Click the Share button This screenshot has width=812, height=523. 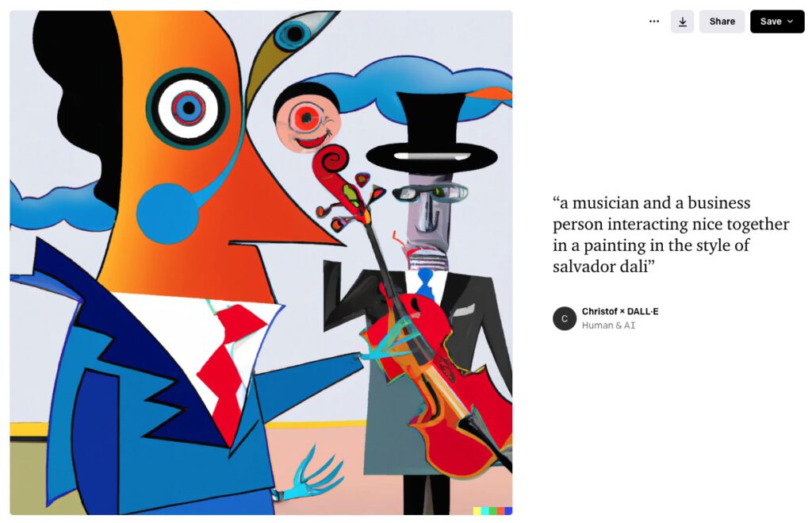tap(722, 21)
